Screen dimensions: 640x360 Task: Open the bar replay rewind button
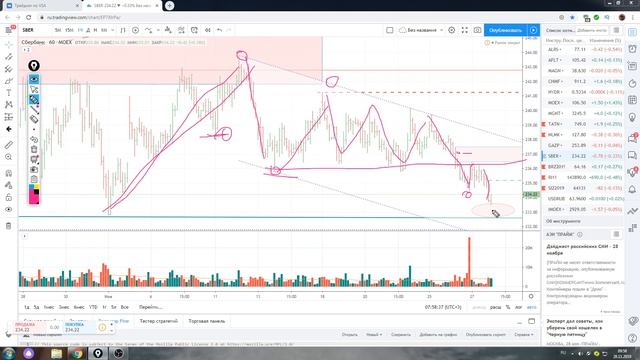click(207, 30)
